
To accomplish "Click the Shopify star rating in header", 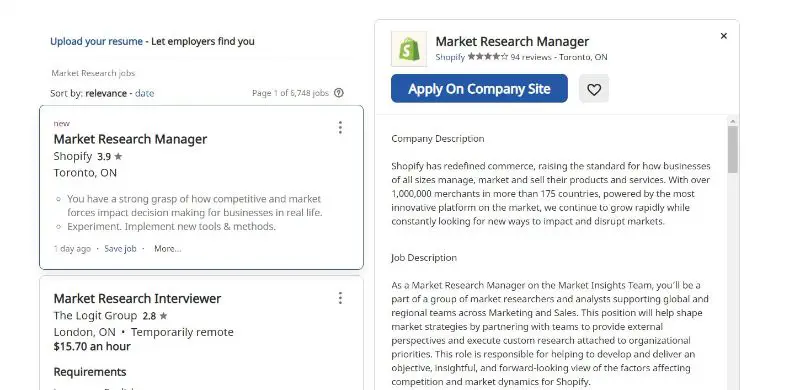I will point(488,57).
